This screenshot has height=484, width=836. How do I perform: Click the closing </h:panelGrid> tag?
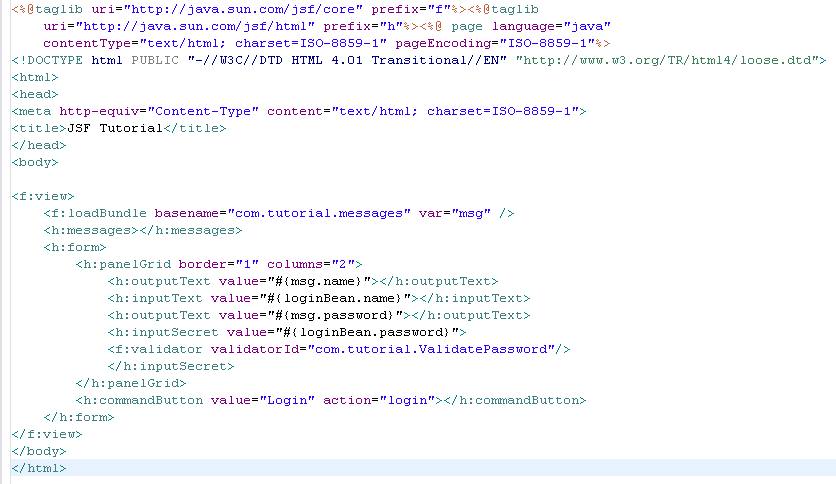[131, 384]
